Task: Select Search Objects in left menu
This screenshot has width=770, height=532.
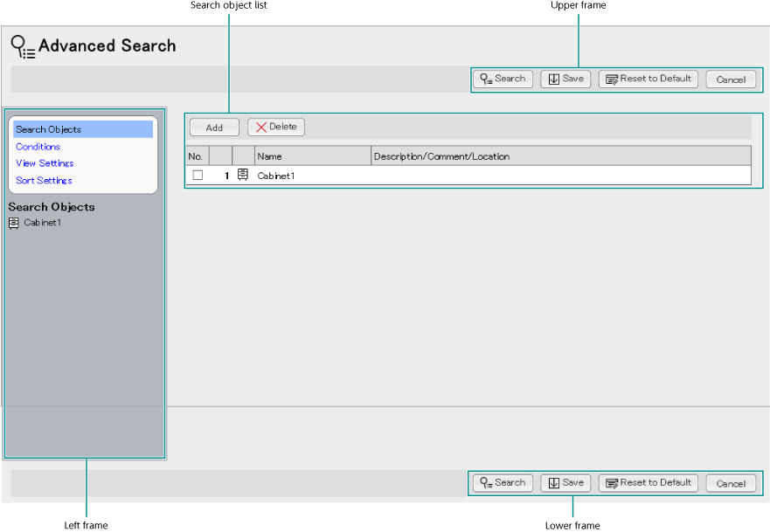Action: [83, 129]
